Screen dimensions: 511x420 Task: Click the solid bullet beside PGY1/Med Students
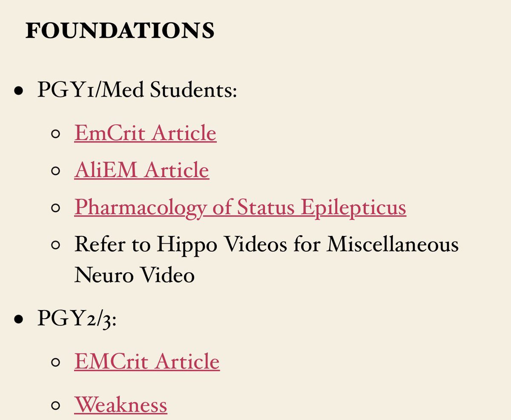[18, 92]
